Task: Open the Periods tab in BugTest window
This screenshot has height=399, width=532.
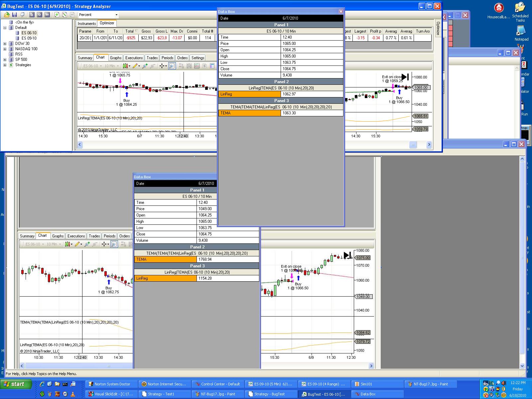Action: coord(168,58)
